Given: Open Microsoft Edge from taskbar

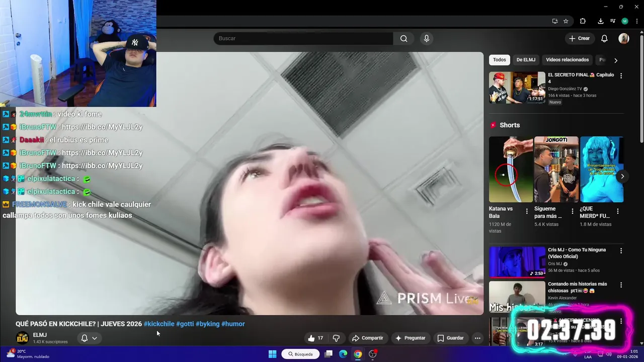Looking at the screenshot, I should (x=343, y=354).
